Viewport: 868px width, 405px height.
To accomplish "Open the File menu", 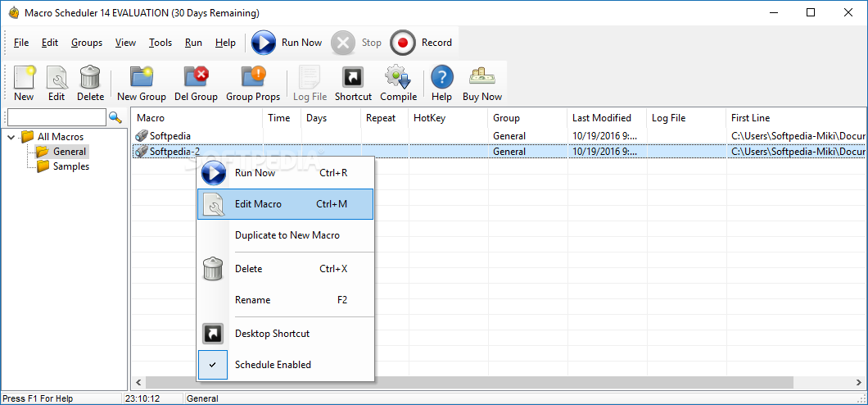I will point(21,43).
